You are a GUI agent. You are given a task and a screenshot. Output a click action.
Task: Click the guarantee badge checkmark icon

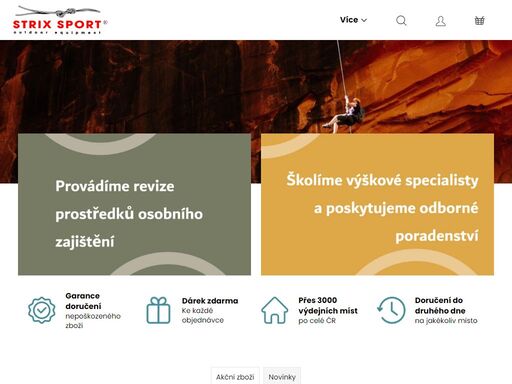click(42, 310)
